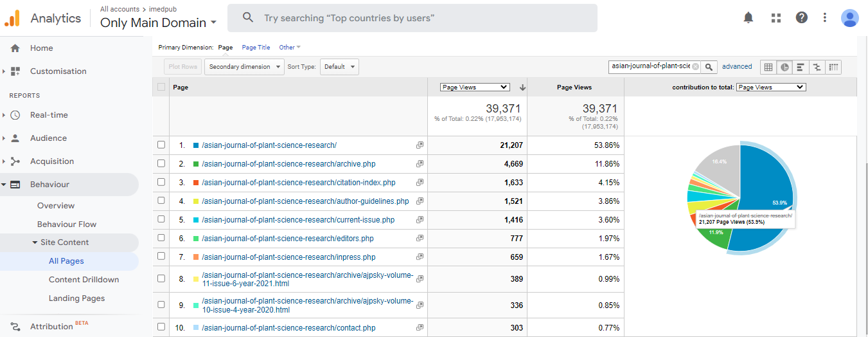Open archive.php page in new window icon
868x337 pixels.
coord(420,164)
